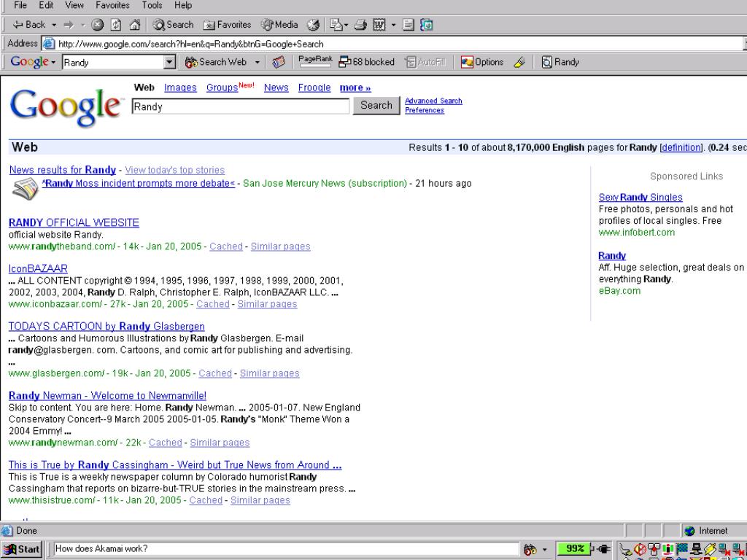
Task: Open the Edit menu
Action: click(46, 5)
